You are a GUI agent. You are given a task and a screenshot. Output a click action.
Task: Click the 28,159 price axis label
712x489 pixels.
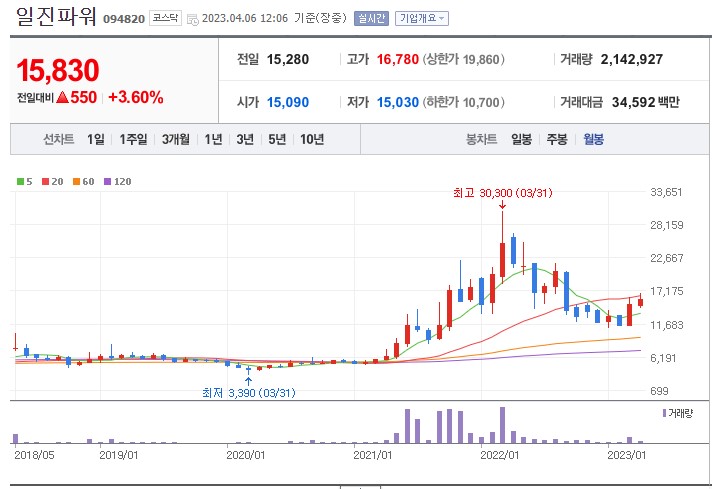[667, 225]
